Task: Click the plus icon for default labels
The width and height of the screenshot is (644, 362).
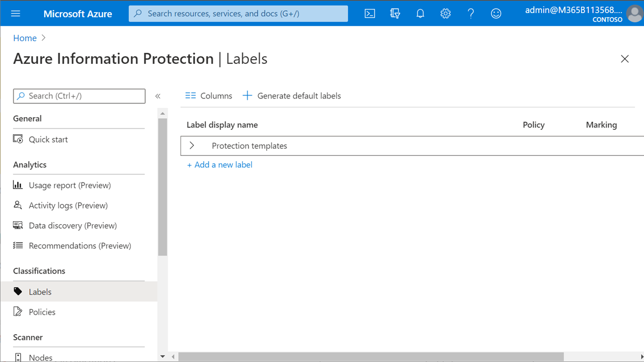Action: [x=247, y=96]
